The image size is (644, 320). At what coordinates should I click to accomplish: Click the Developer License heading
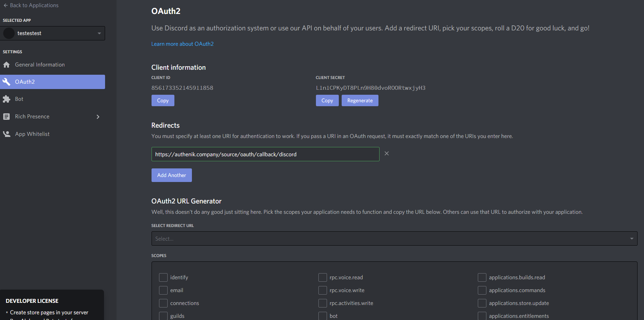pos(32,301)
